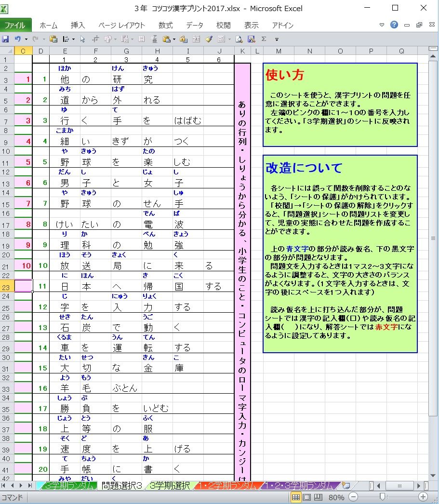Switch to the 挿入 ribbon tab

pyautogui.click(x=78, y=26)
